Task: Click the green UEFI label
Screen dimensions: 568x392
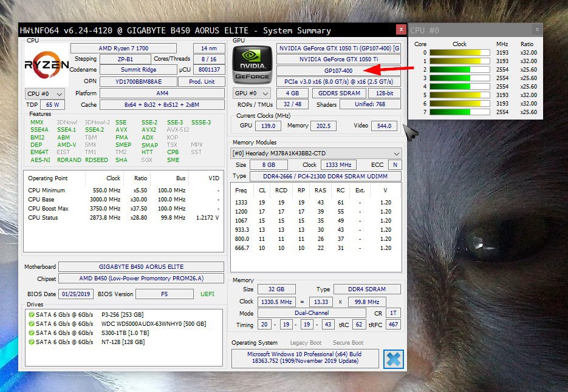Action: pyautogui.click(x=207, y=294)
